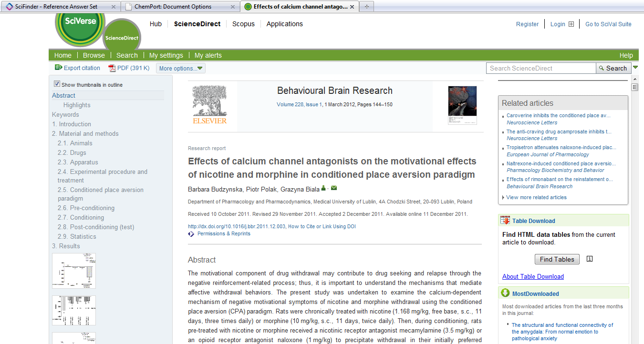Image resolution: width=644 pixels, height=344 pixels.
Task: Close the ChemPort browser tab
Action: pos(232,7)
